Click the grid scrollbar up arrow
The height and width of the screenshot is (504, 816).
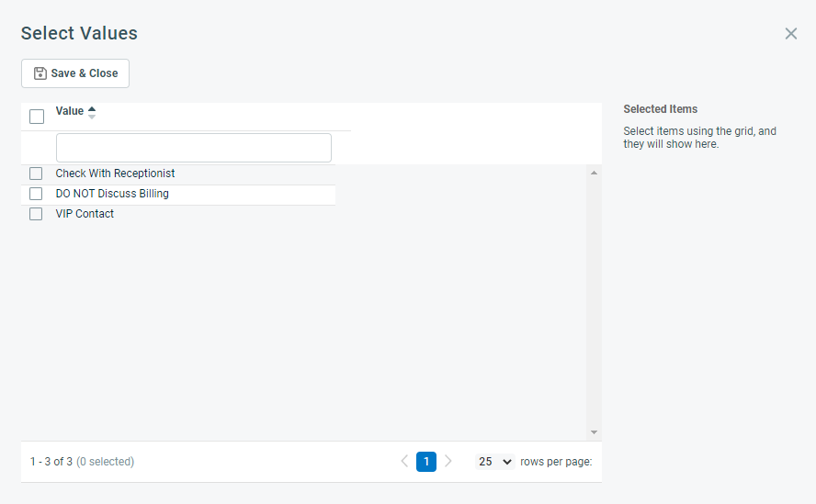point(594,173)
